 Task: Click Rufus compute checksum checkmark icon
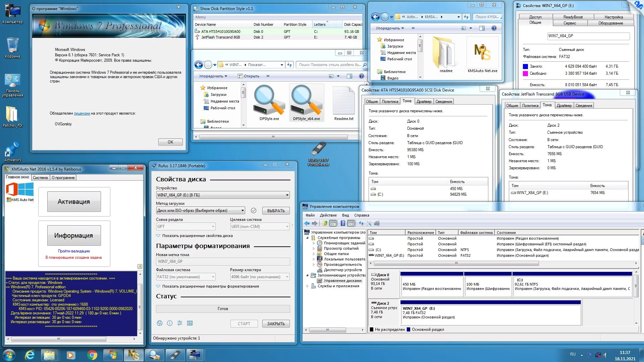pyautogui.click(x=254, y=210)
